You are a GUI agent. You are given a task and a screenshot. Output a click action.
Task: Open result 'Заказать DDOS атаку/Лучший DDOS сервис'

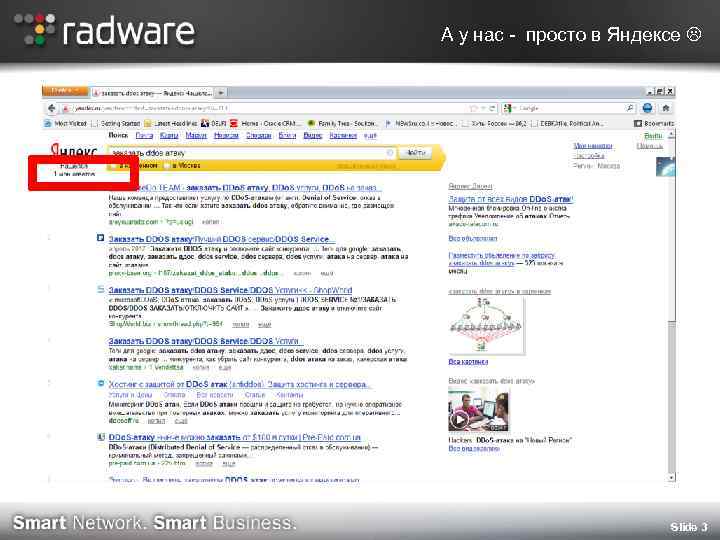click(x=222, y=239)
